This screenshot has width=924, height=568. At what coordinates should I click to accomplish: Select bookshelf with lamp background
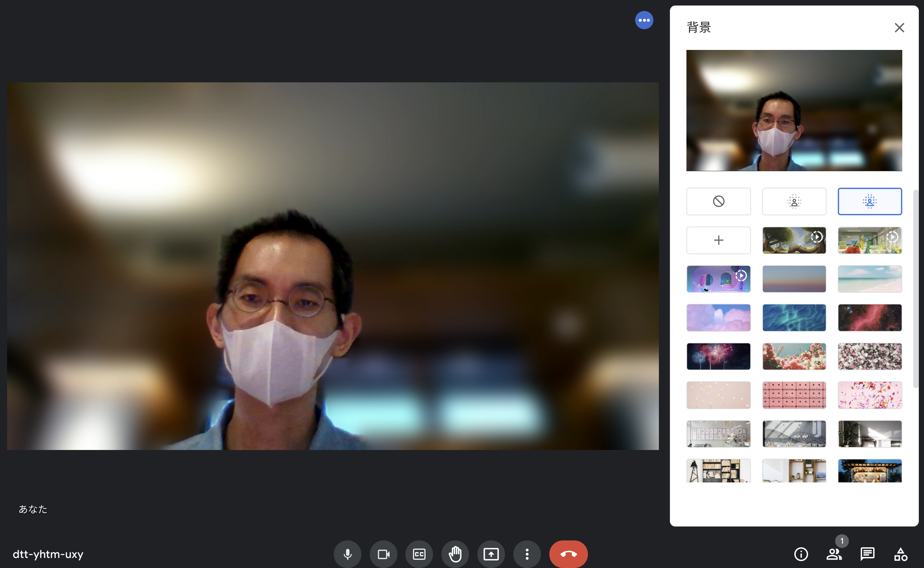(x=718, y=470)
